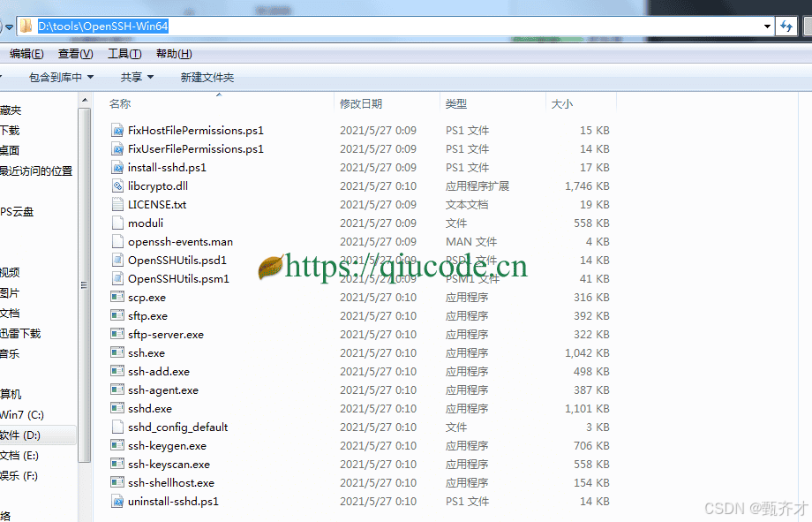Screen dimensions: 812x522
Task: Select the file name sshd_config_default
Action: [x=178, y=427]
